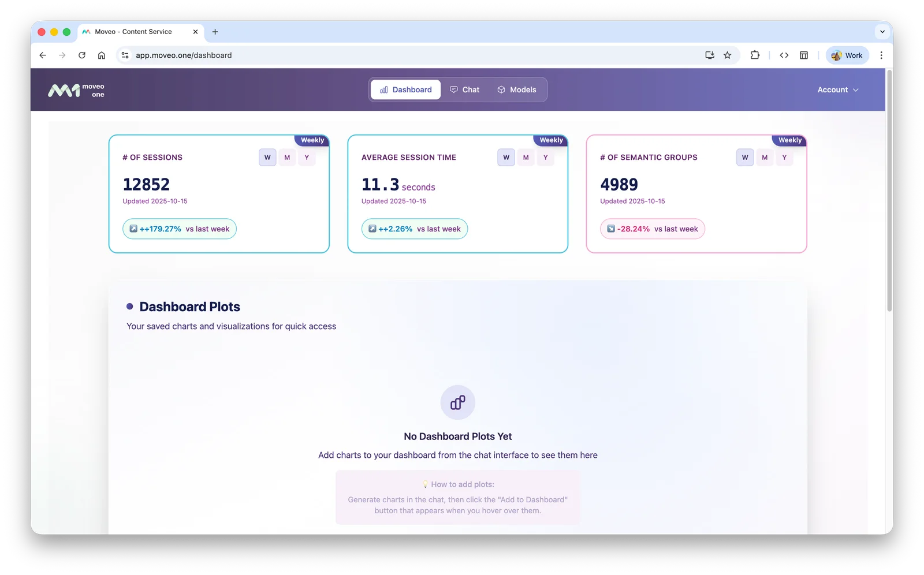Image resolution: width=924 pixels, height=575 pixels.
Task: Select W toggle on Semantic Groups card
Action: pyautogui.click(x=745, y=157)
